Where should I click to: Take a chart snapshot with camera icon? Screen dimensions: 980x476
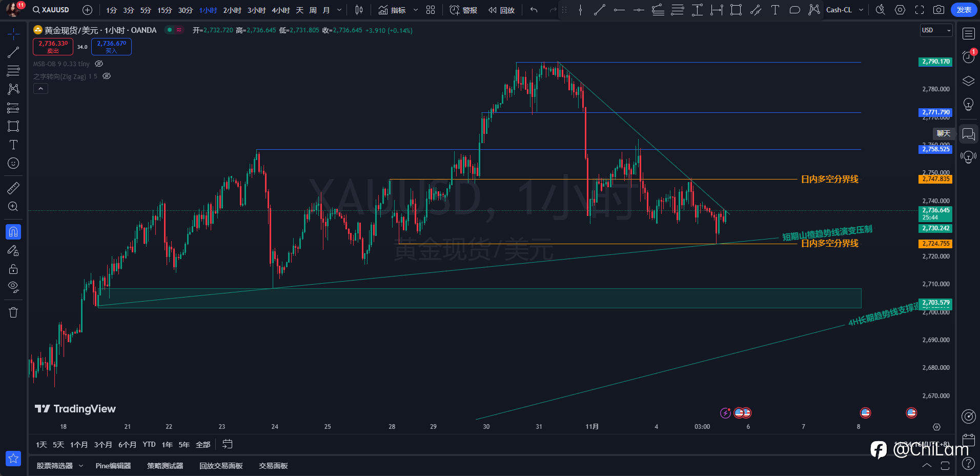(938, 10)
